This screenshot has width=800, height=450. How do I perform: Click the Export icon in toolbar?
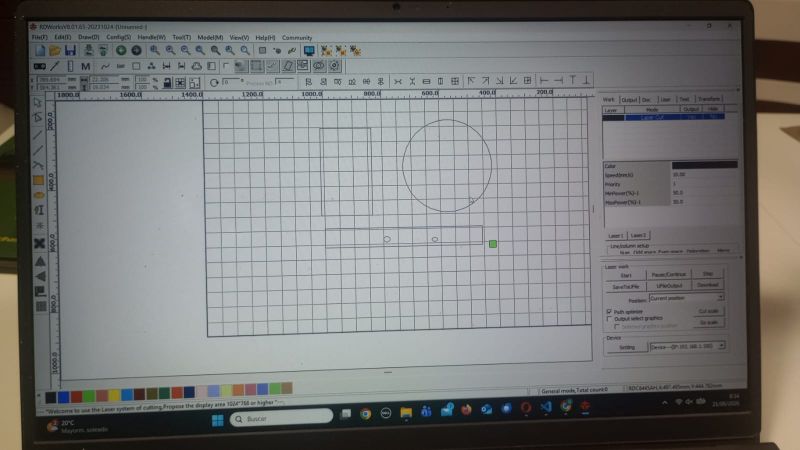point(103,51)
